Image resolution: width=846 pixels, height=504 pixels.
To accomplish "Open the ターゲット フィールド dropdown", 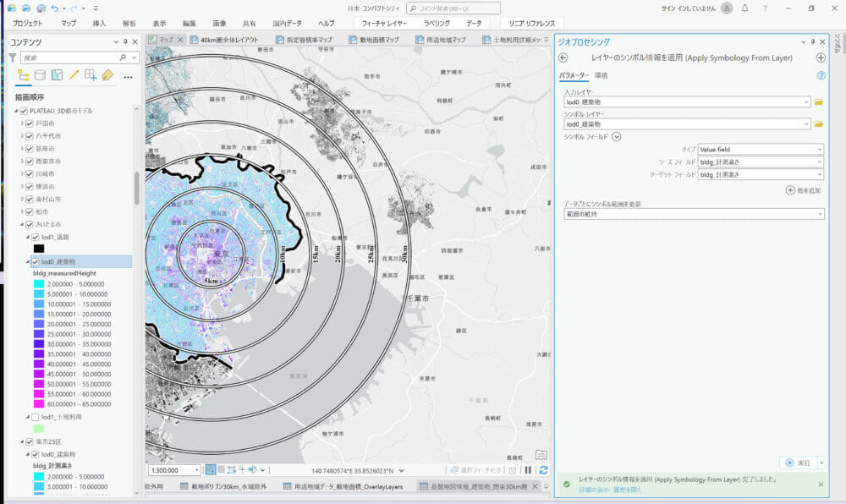I will (x=761, y=175).
